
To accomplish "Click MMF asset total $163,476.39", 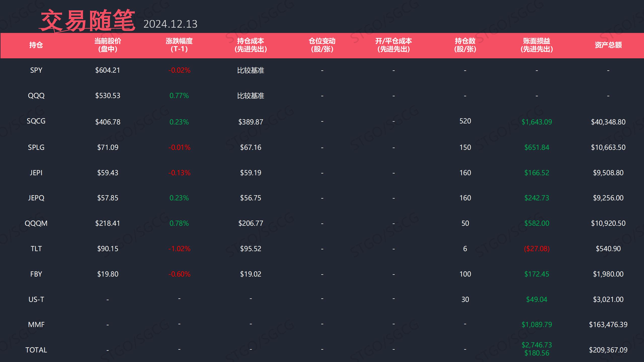I will point(608,325).
